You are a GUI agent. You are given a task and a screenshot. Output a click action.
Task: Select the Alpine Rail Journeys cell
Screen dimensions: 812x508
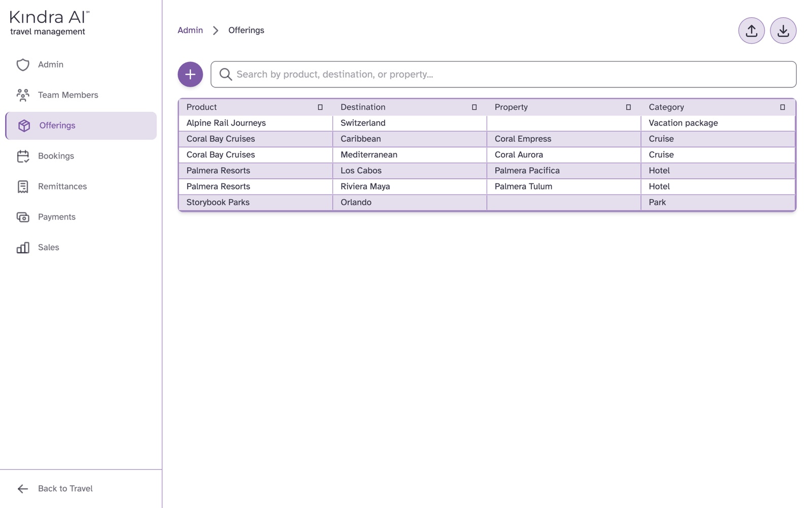tap(256, 123)
